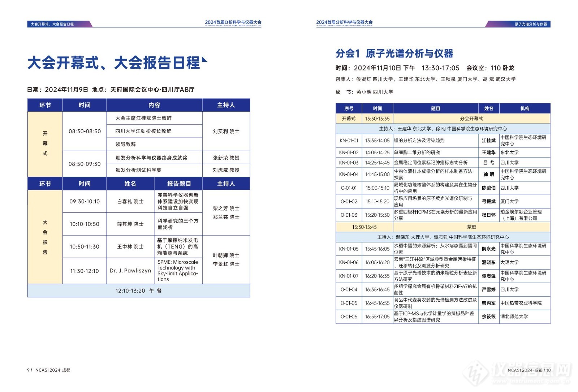The width and height of the screenshot is (578, 392).
Task: Select host cell 张新荣 教授
Action: pos(226,158)
